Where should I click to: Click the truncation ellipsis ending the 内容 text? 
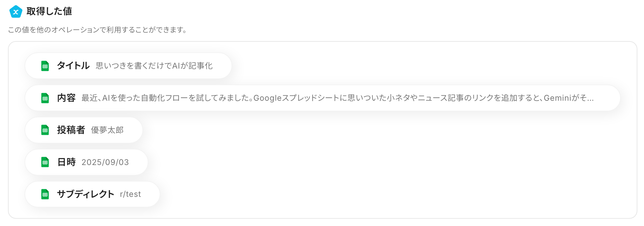590,99
